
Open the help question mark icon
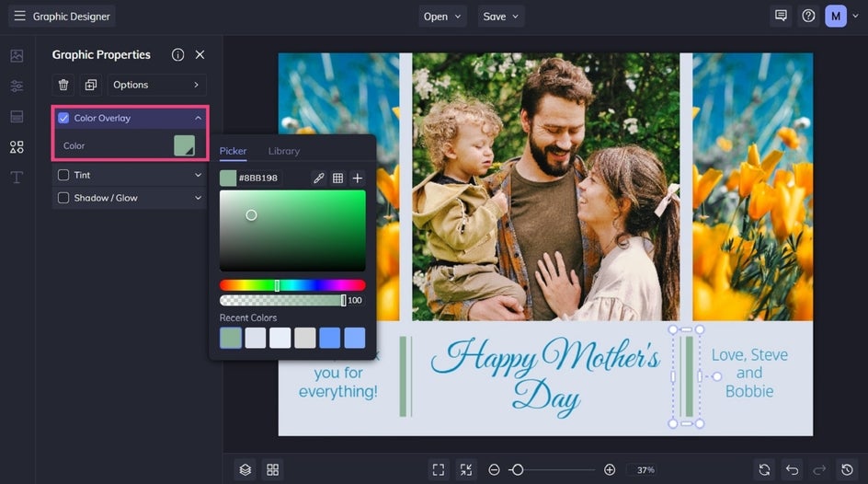[x=808, y=16]
